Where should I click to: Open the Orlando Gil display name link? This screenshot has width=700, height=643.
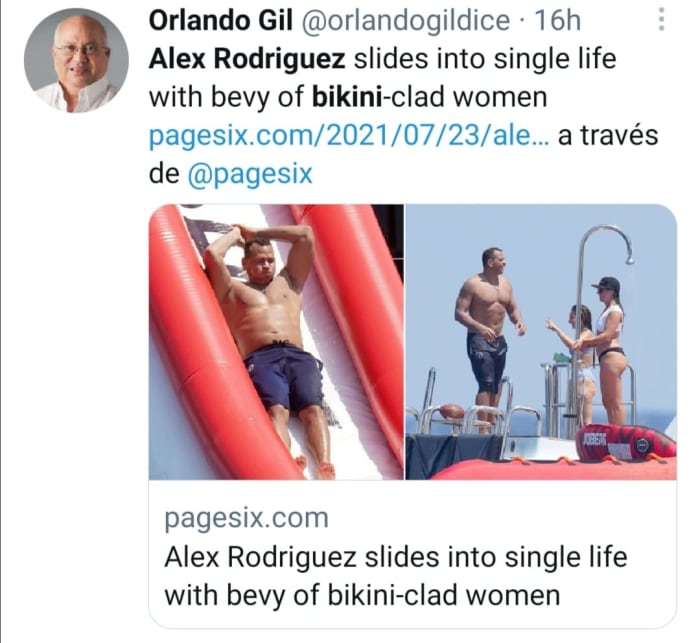tap(210, 22)
